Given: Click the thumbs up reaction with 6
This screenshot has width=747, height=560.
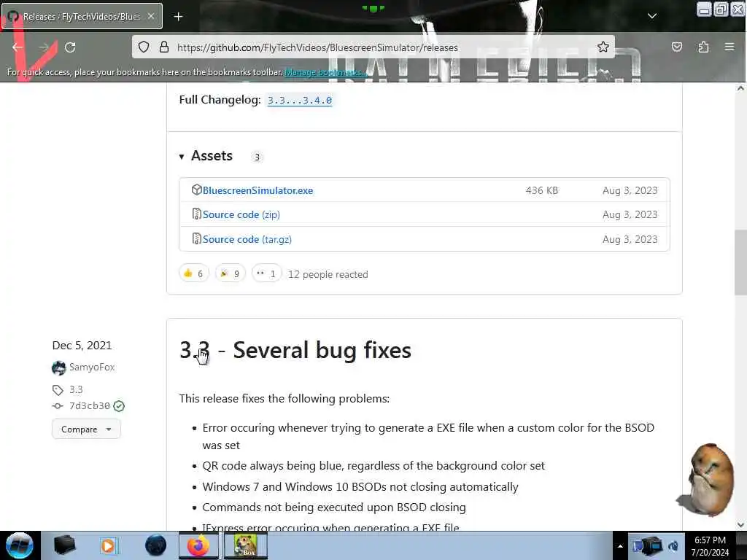Looking at the screenshot, I should click(194, 273).
